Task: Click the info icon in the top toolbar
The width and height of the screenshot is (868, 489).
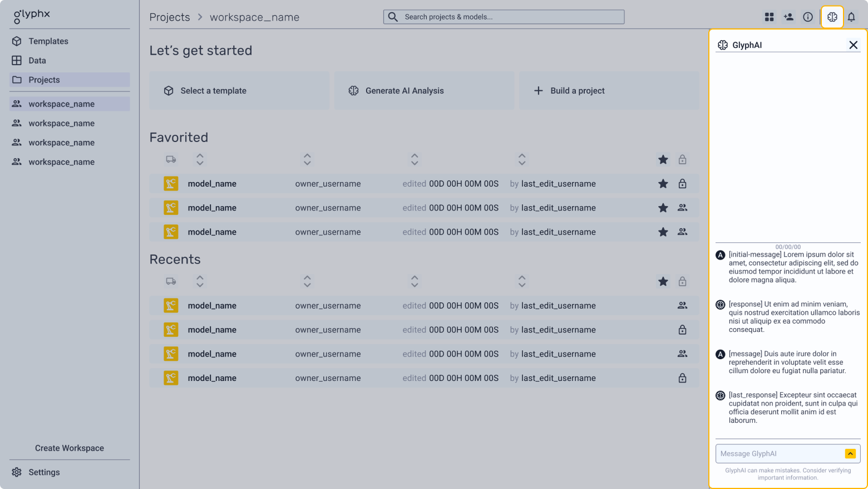Action: (x=808, y=17)
